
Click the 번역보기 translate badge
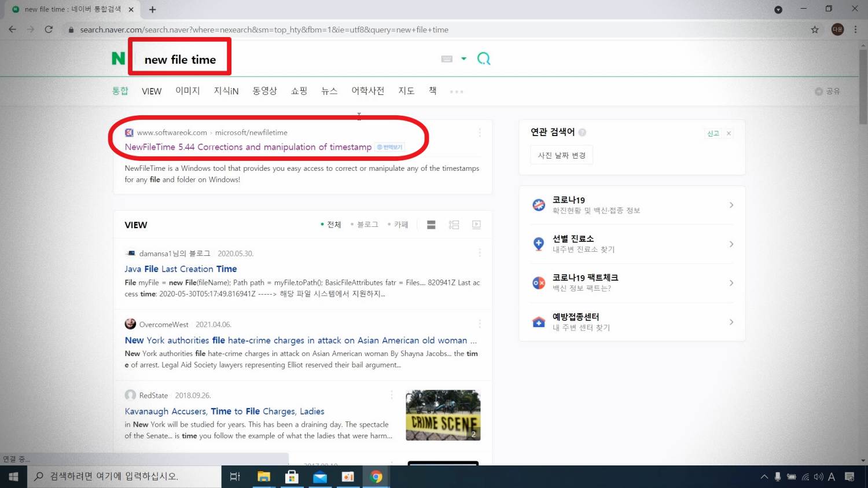[389, 147]
